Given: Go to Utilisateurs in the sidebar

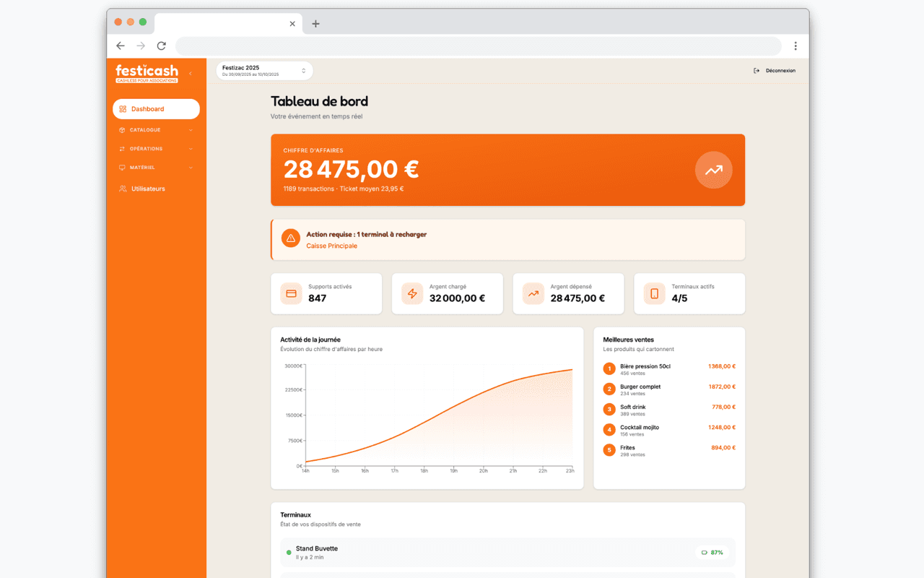Looking at the screenshot, I should (148, 189).
